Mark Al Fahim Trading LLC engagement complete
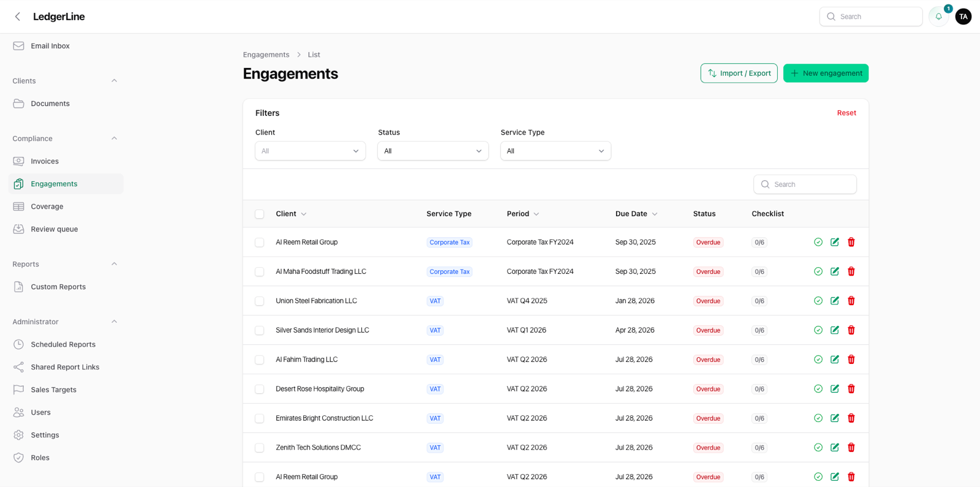 818,360
